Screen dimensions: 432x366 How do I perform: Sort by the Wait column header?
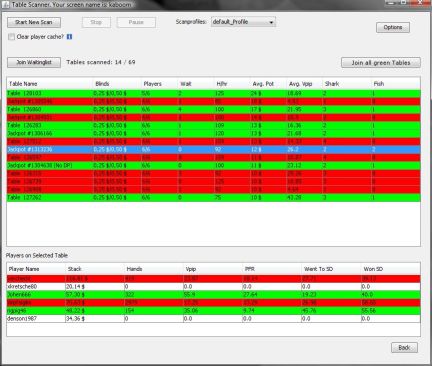click(x=196, y=84)
